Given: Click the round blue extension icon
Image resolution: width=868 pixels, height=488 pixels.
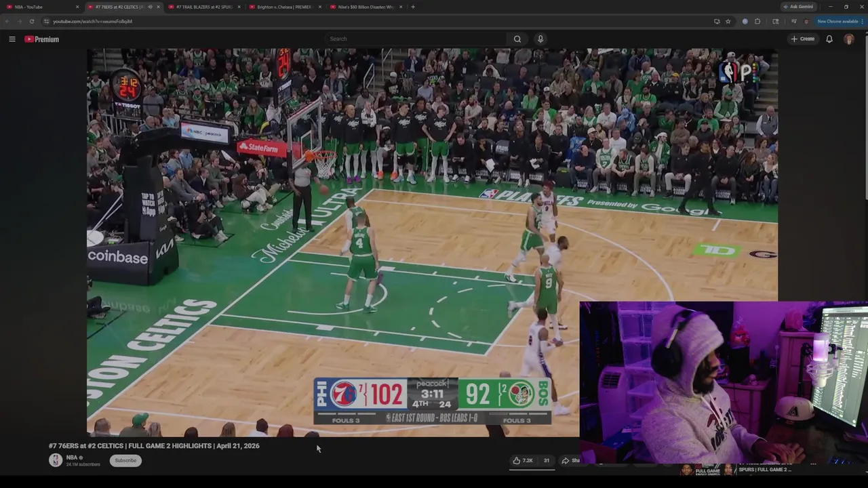Looking at the screenshot, I should click(745, 21).
